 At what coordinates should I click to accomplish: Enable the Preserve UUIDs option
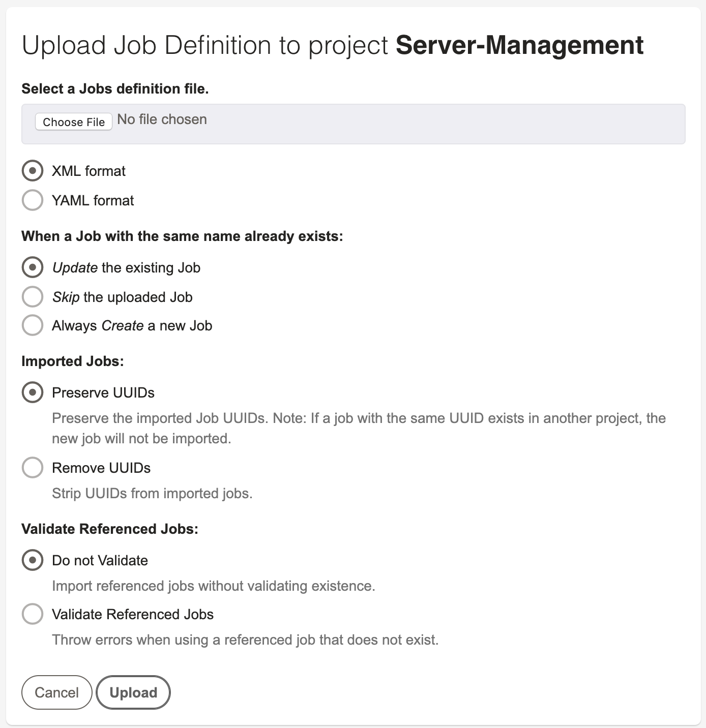point(32,392)
